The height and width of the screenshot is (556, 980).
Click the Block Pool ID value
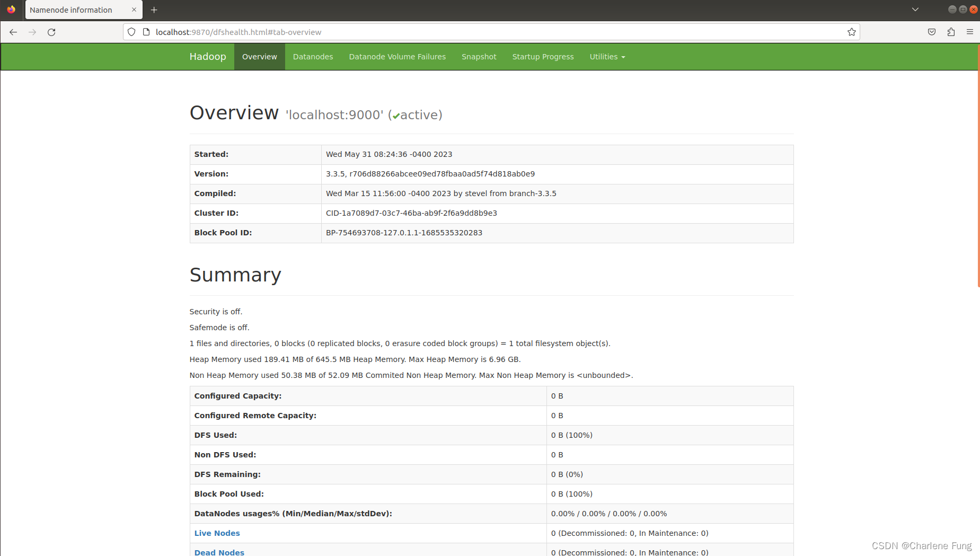point(404,233)
